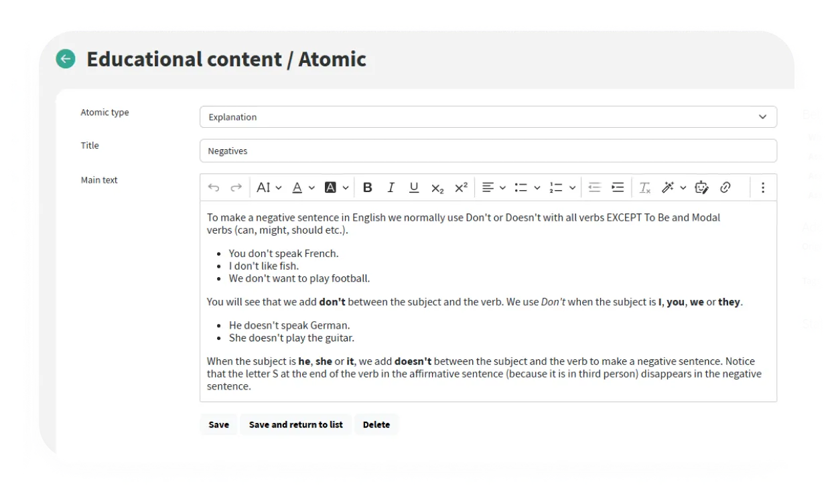832x504 pixels.
Task: Open the three-dot more options menu
Action: [x=762, y=187]
